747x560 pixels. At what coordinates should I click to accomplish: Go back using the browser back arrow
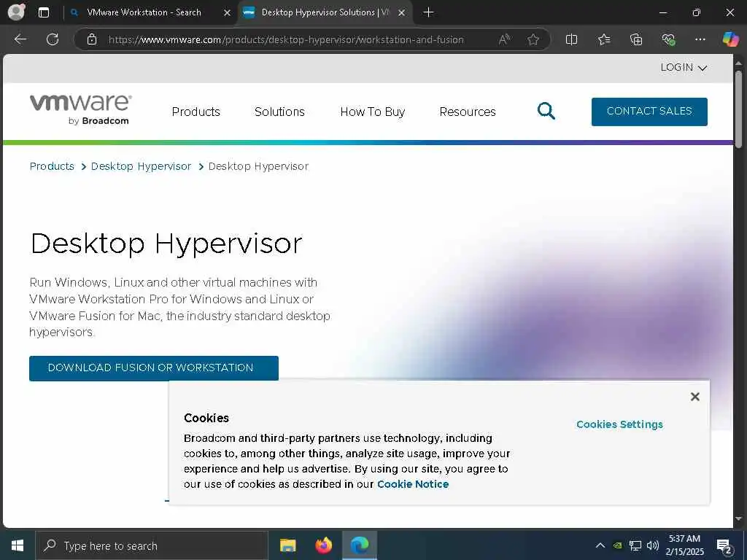tap(20, 39)
